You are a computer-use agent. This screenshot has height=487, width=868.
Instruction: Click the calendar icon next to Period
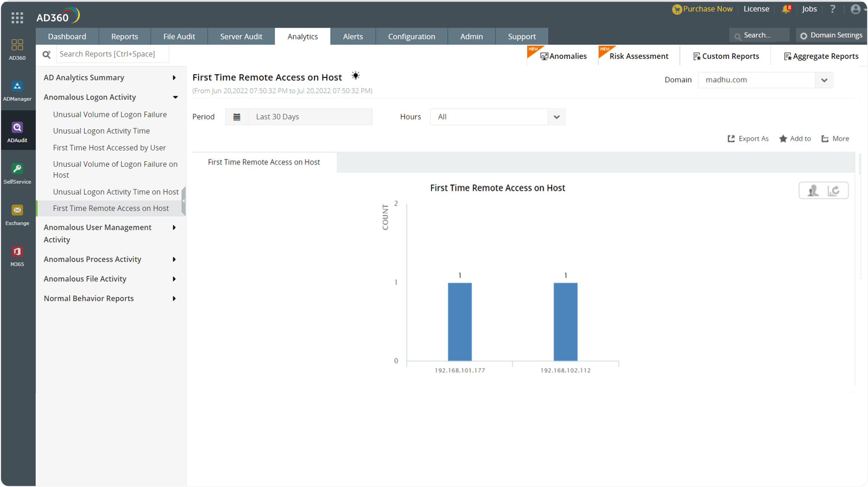(237, 117)
